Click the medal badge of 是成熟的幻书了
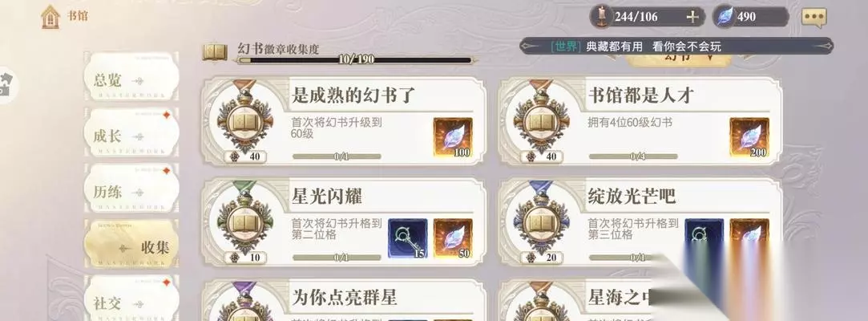868x321 pixels. pyautogui.click(x=244, y=116)
